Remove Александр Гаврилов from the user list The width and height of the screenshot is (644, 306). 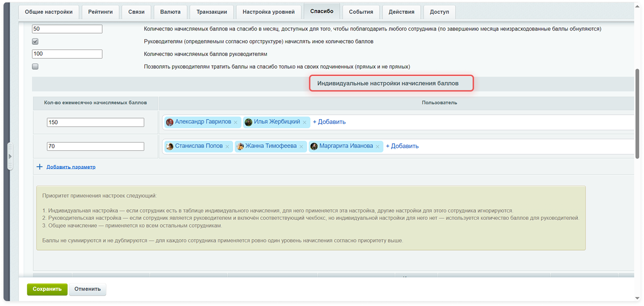coord(235,122)
